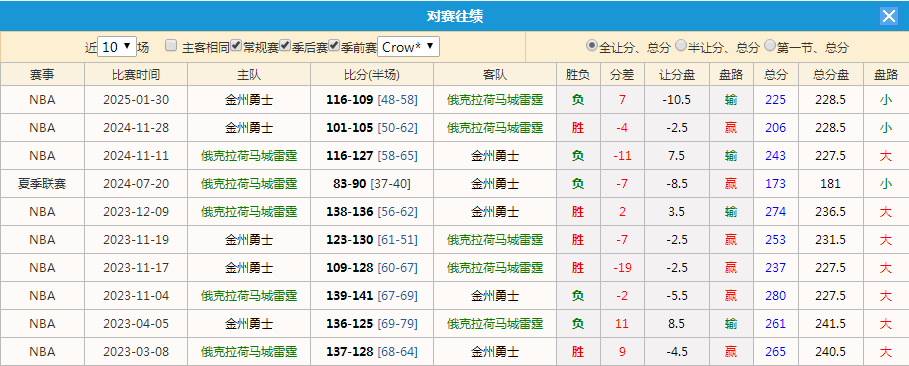Click the date 2025-01-30

point(136,100)
